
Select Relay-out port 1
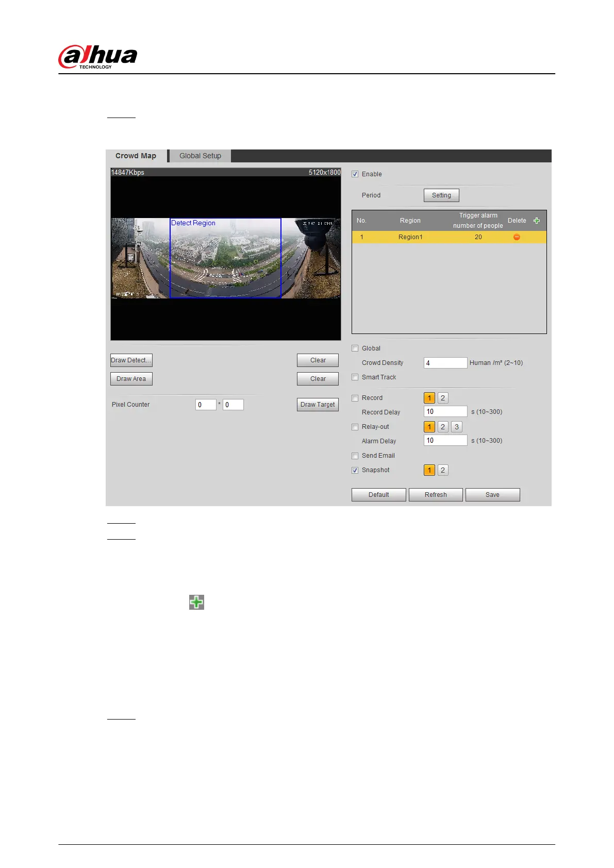(x=429, y=427)
